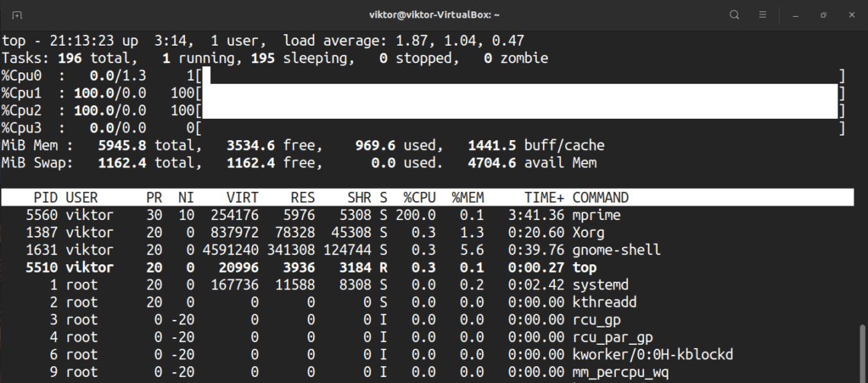The width and height of the screenshot is (868, 383).
Task: Click the 4704.6 avail Mem value
Action: pyautogui.click(x=492, y=163)
